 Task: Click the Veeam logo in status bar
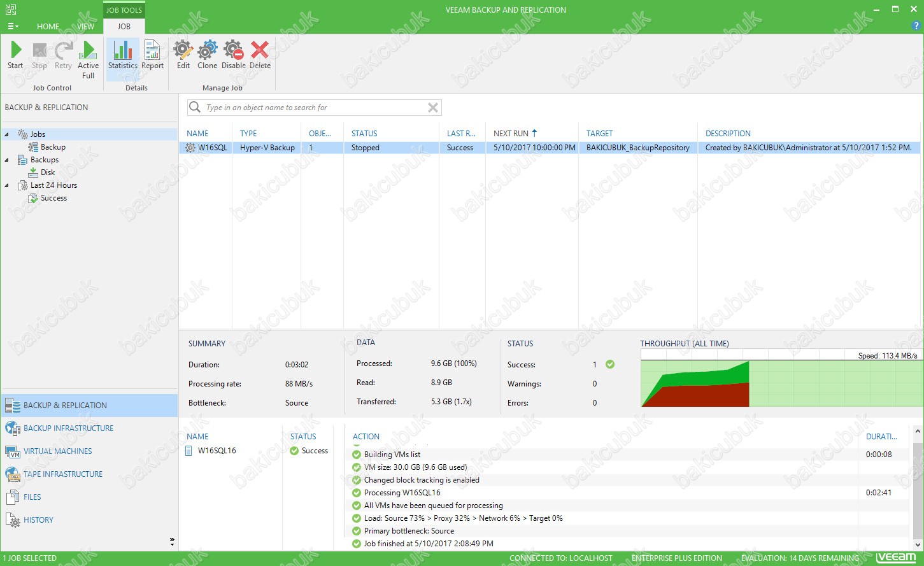click(x=896, y=558)
